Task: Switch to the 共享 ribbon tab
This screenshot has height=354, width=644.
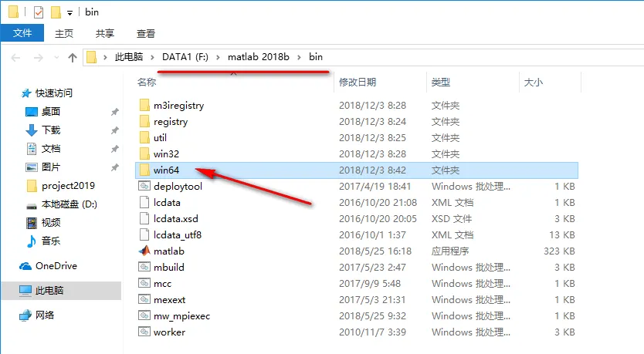Action: [x=105, y=33]
